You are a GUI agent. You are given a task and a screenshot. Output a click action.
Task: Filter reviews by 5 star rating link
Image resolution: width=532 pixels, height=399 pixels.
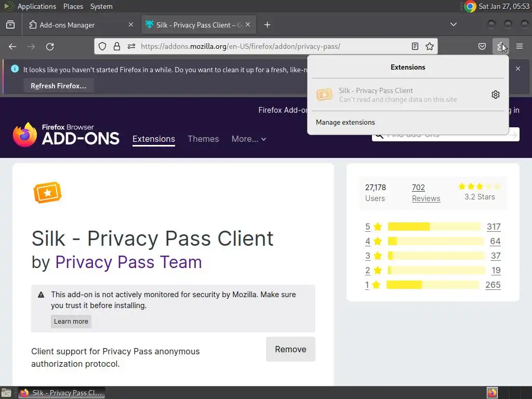367,227
